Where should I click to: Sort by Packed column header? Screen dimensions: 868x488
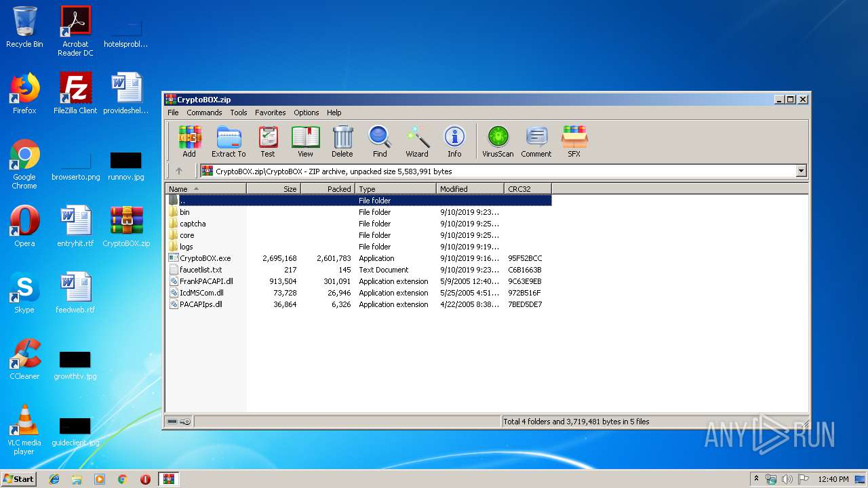(328, 189)
